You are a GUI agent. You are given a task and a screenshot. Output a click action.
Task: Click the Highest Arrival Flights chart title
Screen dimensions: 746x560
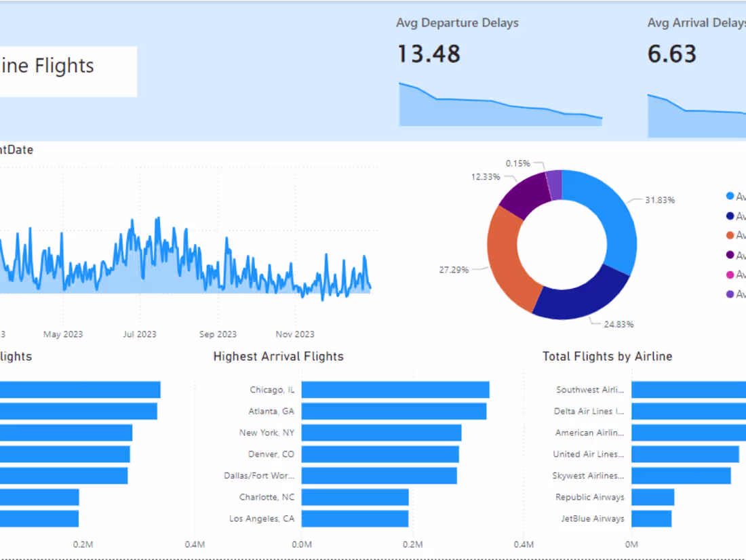tap(278, 356)
